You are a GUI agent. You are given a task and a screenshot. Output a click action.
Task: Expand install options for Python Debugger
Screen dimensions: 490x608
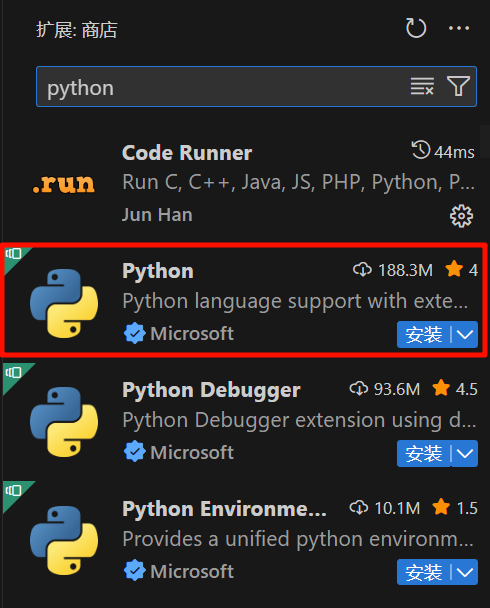465,453
